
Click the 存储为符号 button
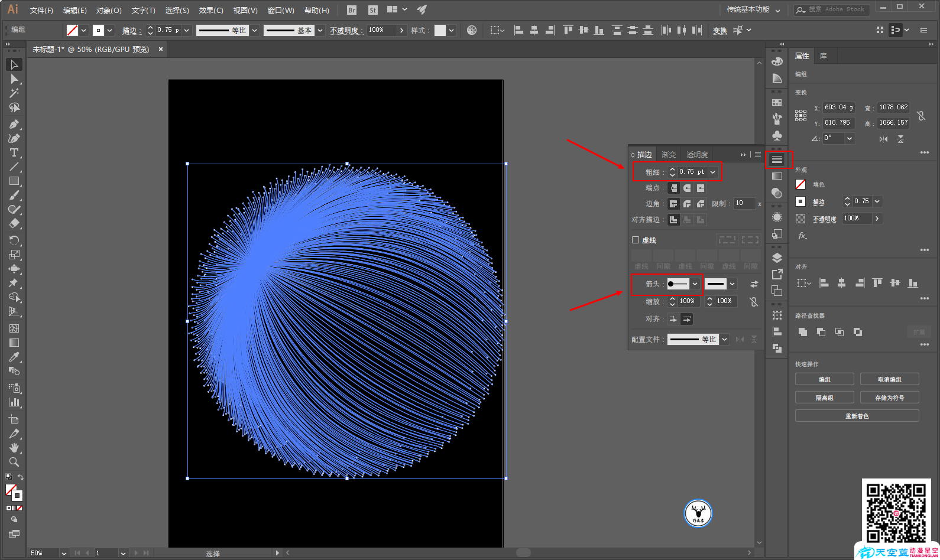890,398
